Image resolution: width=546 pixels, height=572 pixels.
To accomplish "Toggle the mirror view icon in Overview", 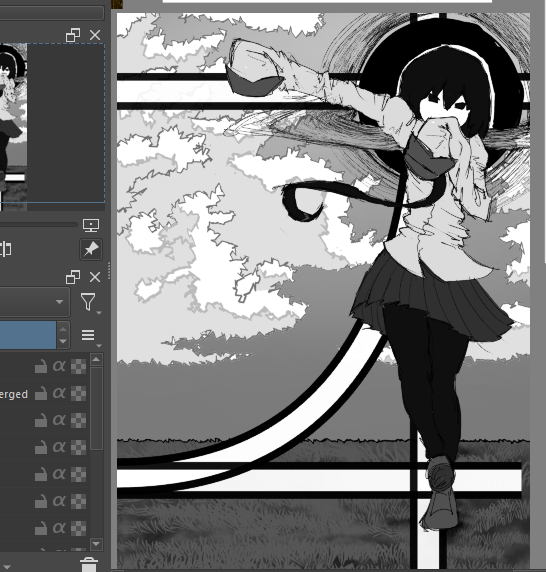I will click(x=5, y=249).
